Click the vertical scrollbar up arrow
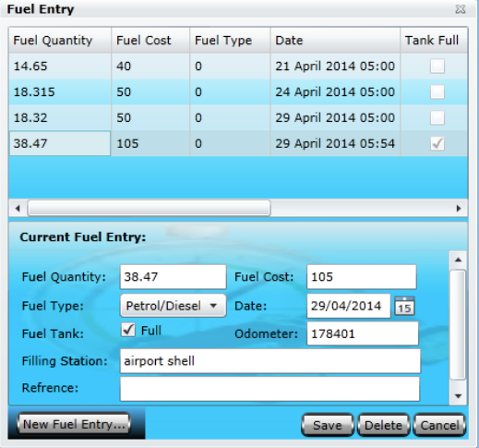Image resolution: width=479 pixels, height=448 pixels. click(x=458, y=260)
